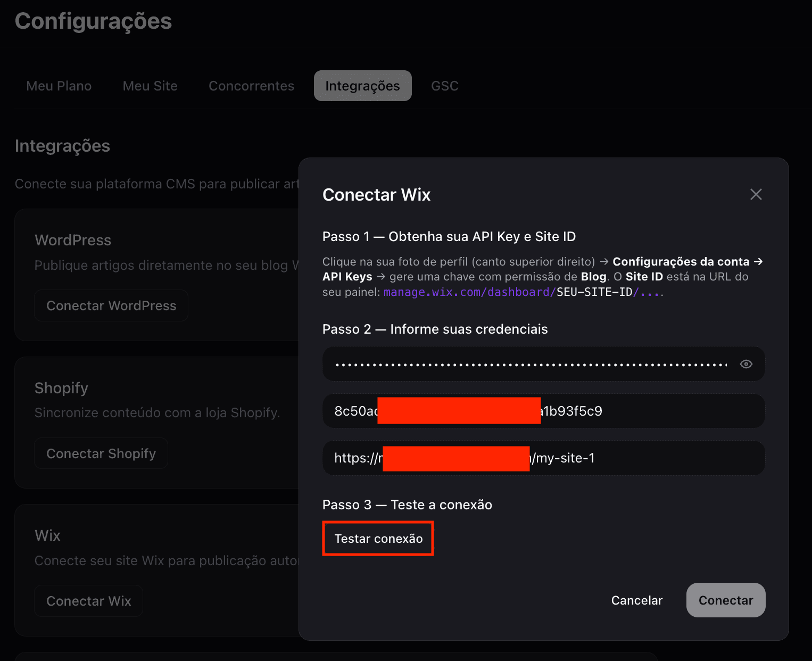Click the Shopify card title
The image size is (812, 661).
(x=61, y=388)
